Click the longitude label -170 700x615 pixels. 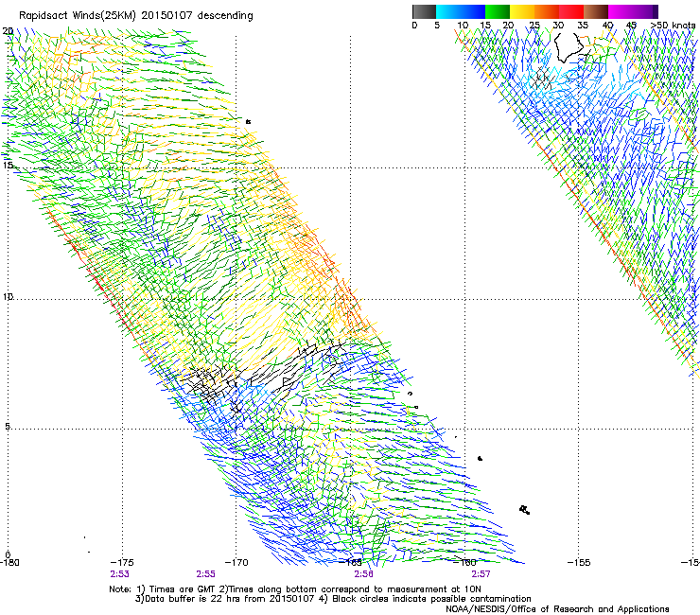[x=236, y=562]
